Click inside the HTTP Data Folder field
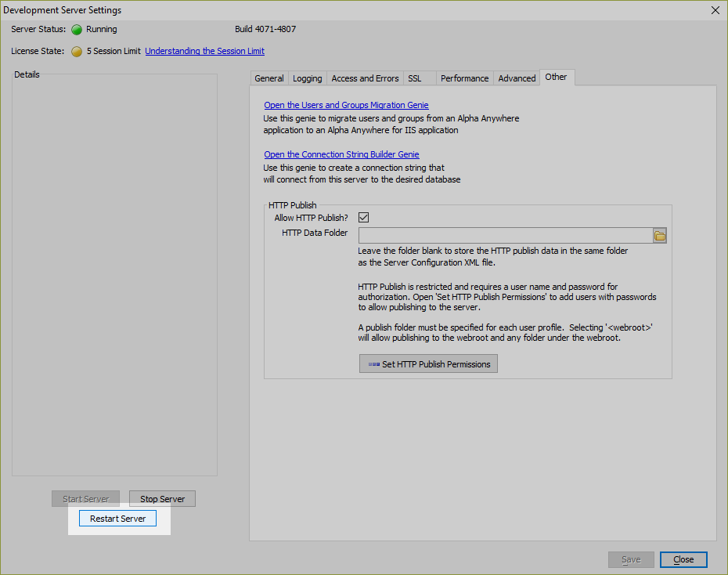The image size is (728, 575). [506, 236]
